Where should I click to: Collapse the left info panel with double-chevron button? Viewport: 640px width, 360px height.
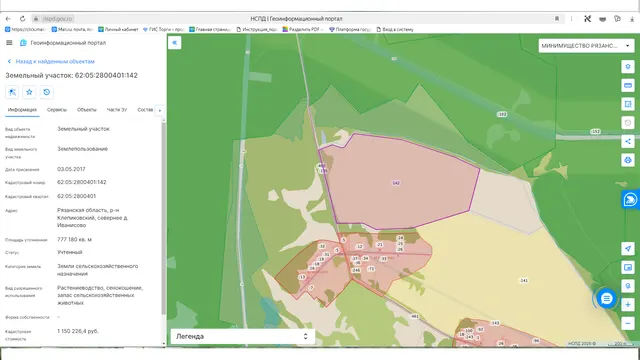[x=174, y=42]
